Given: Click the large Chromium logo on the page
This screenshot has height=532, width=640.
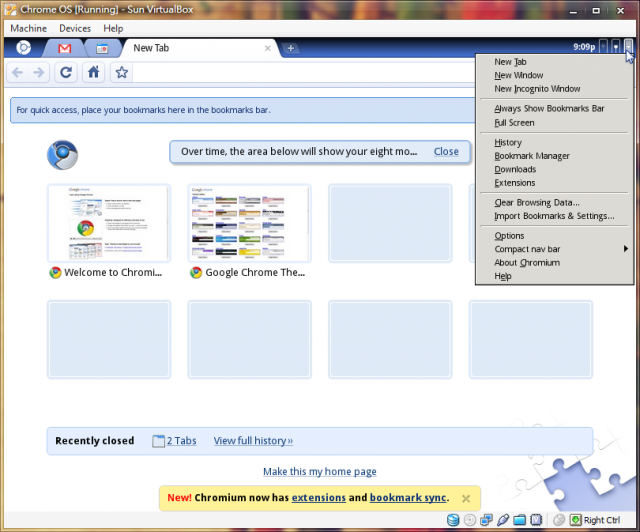Looking at the screenshot, I should (x=62, y=155).
